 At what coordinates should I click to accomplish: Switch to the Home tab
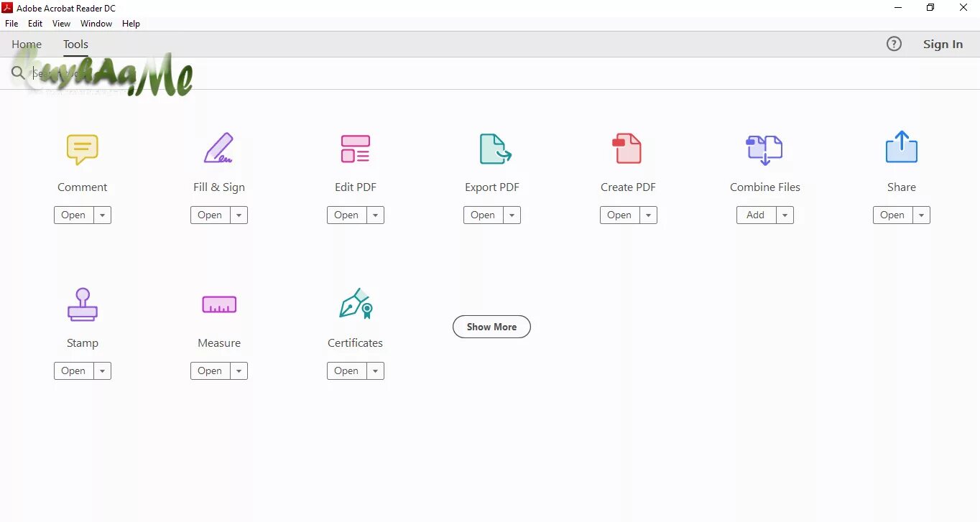pyautogui.click(x=27, y=45)
